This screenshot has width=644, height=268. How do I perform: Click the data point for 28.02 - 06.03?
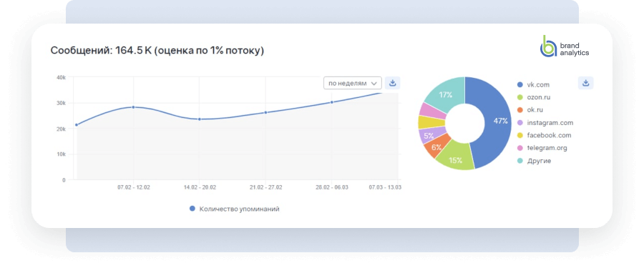click(x=332, y=102)
